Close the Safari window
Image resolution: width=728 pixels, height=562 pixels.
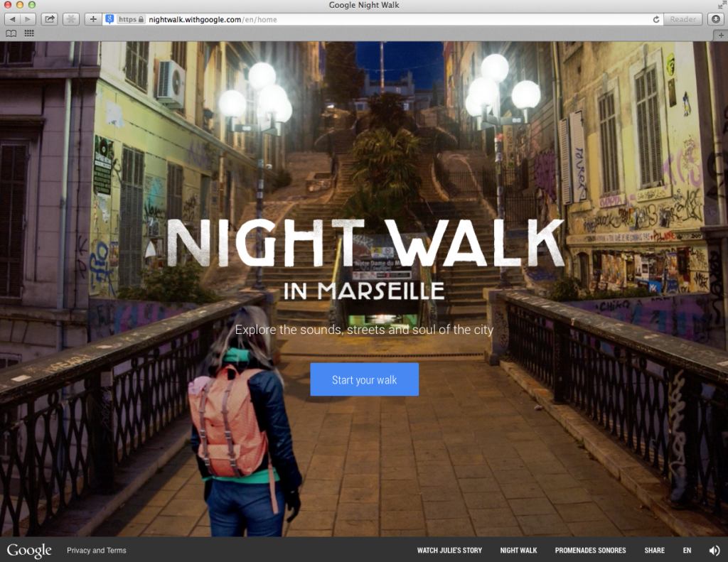coord(8,5)
